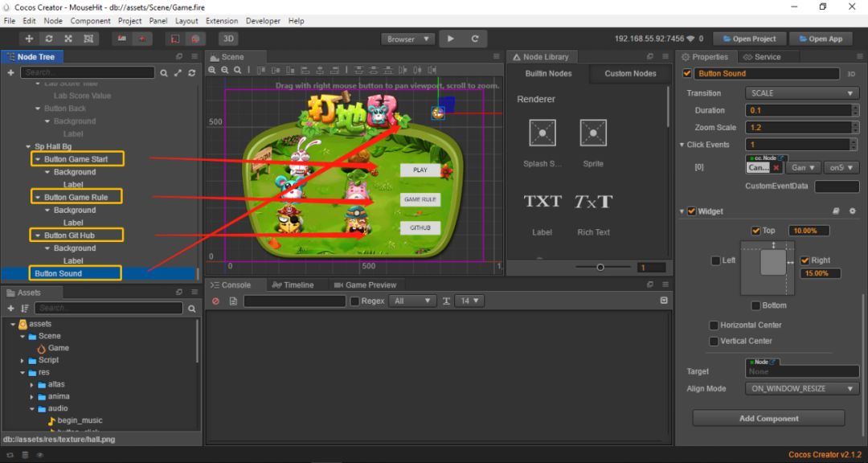Click the add node plus icon in Node Tree

pos(10,72)
